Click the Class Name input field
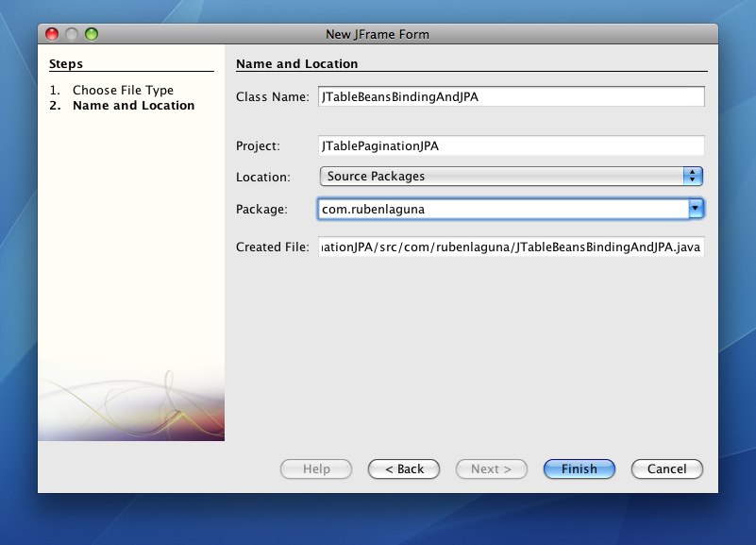756x545 pixels. (x=511, y=96)
